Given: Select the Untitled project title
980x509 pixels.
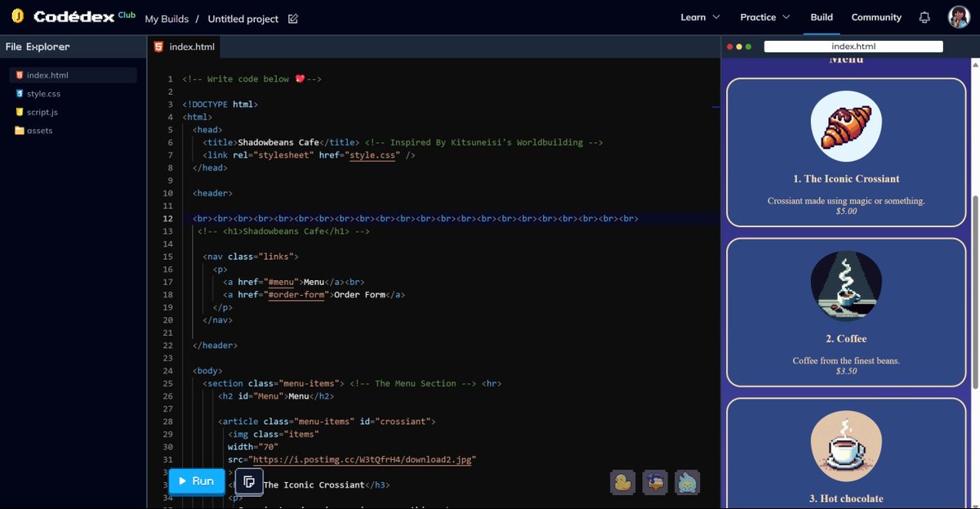Looking at the screenshot, I should point(243,19).
